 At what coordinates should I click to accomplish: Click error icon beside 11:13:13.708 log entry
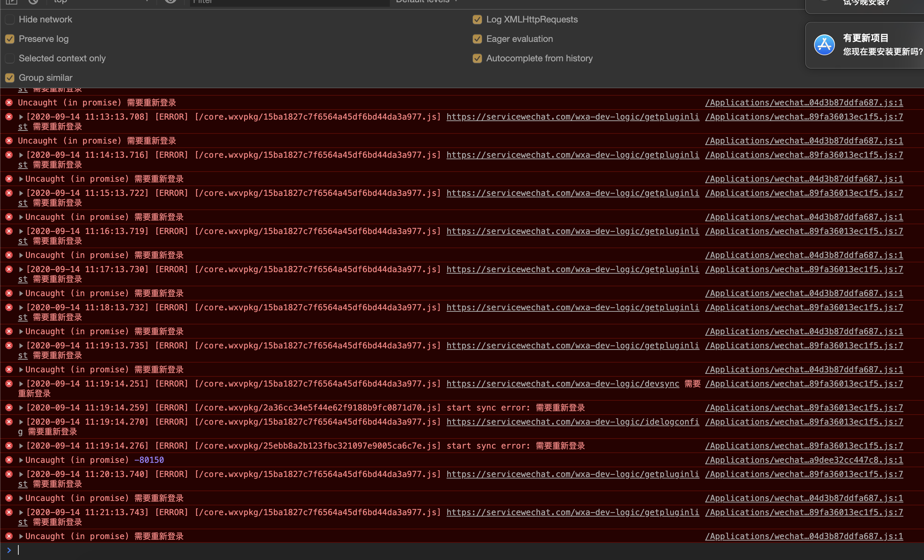pos(9,117)
